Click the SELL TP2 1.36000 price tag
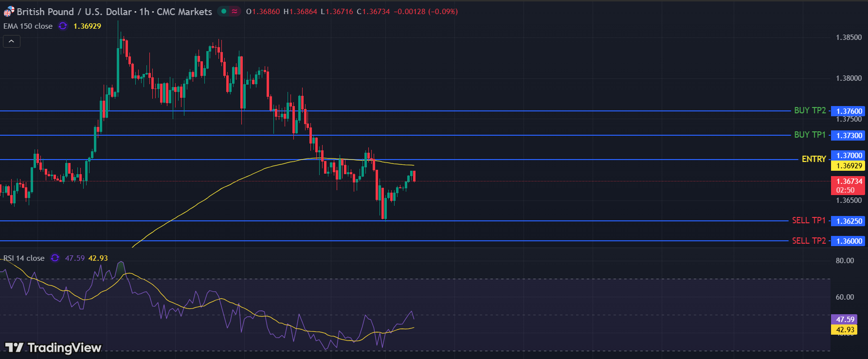The height and width of the screenshot is (359, 868). [x=849, y=241]
